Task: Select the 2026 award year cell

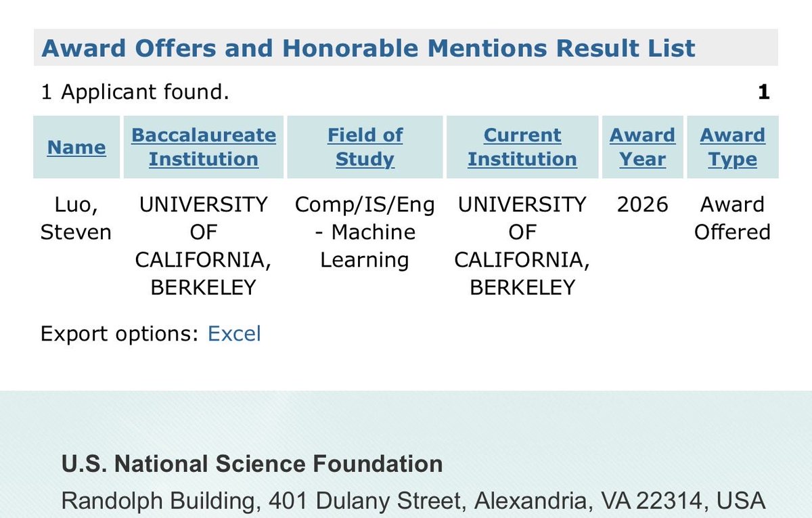Action: pos(642,204)
